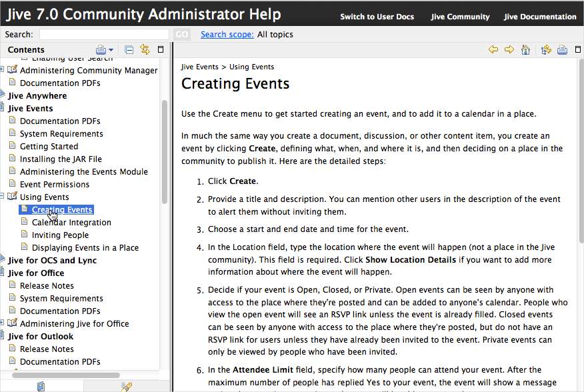Select the Jive for Office heading
The width and height of the screenshot is (584, 392).
coord(36,273)
